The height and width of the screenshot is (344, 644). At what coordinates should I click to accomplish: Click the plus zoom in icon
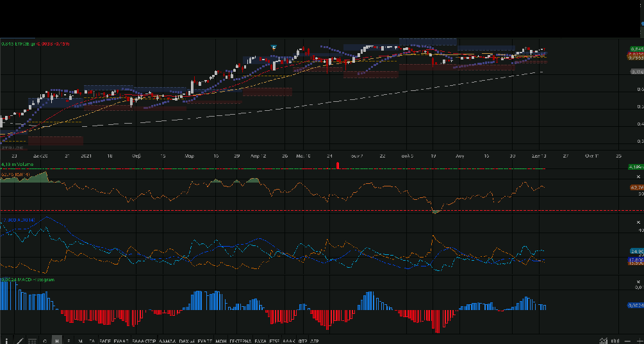click(640, 341)
